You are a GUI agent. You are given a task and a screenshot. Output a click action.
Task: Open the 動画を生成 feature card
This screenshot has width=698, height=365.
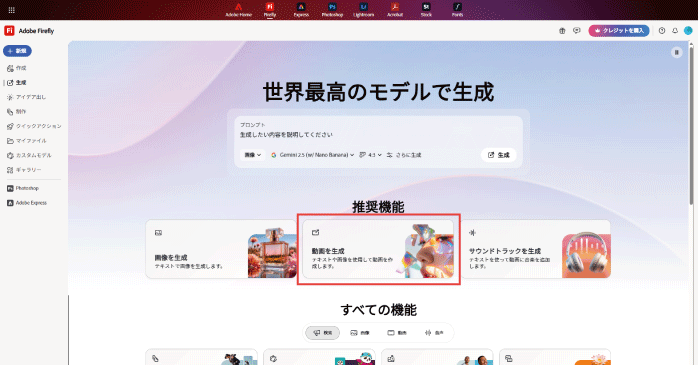click(378, 249)
